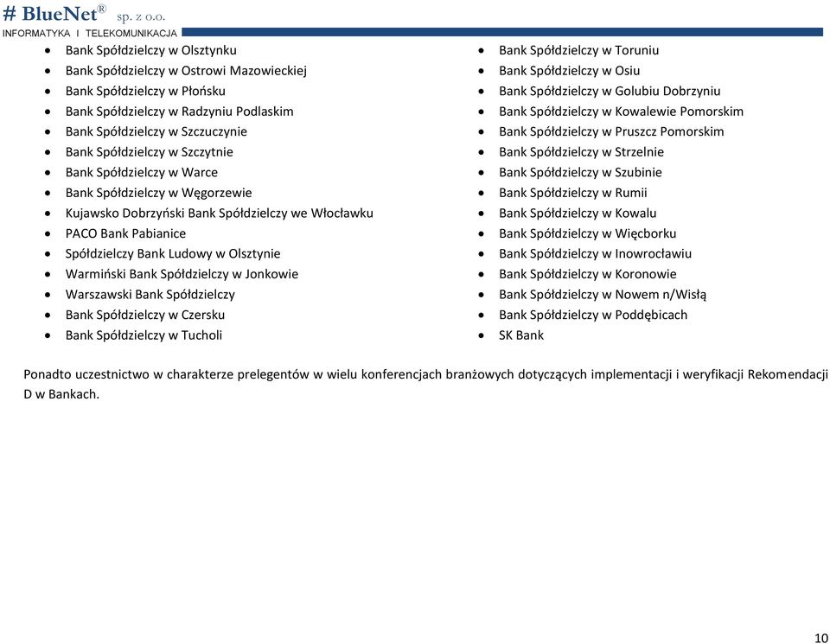Image resolution: width=830 pixels, height=644 pixels.
Task: Select 'Spółdzielczy Bank Ludowy w Olsztynie'
Action: coord(173,253)
